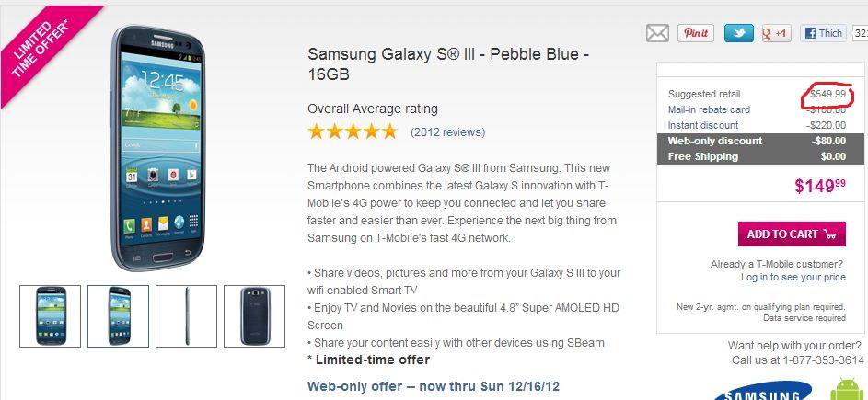Click the green Android robot icon
Screen dimensions: 868x400
(x=847, y=390)
